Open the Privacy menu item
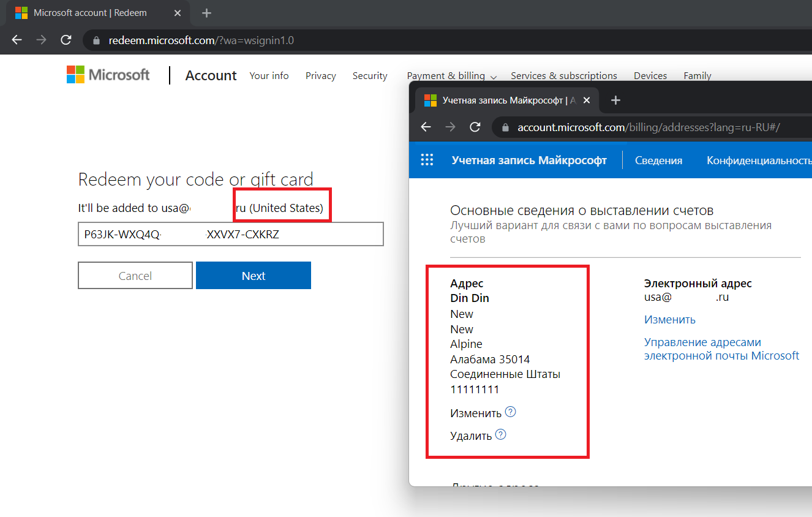The image size is (812, 517). tap(321, 75)
